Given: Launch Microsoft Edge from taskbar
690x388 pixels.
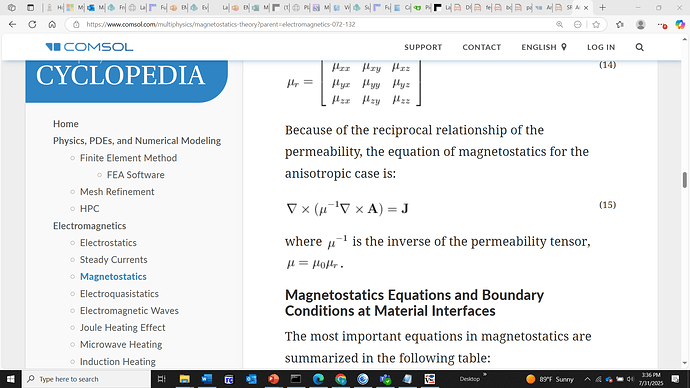Looking at the screenshot, I should (x=318, y=379).
